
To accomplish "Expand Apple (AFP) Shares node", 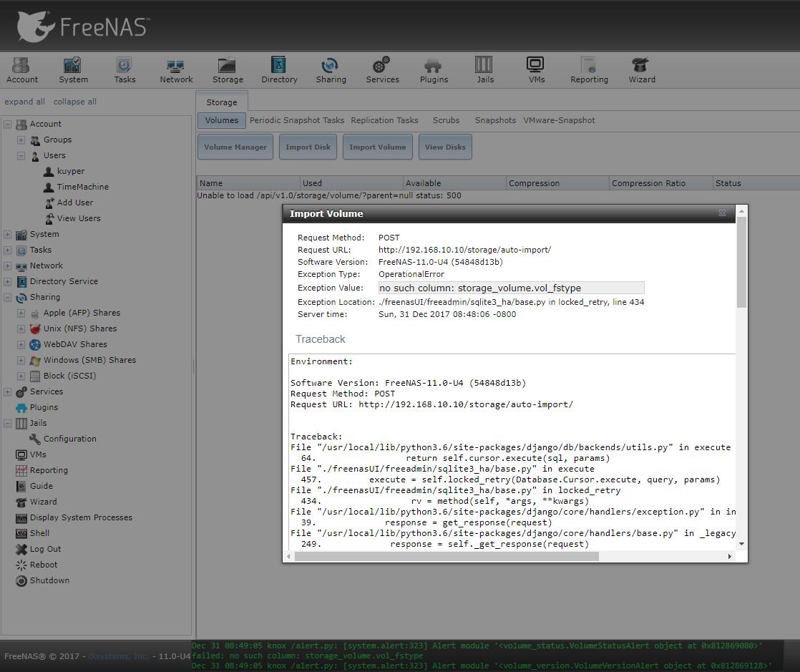I will click(x=21, y=313).
